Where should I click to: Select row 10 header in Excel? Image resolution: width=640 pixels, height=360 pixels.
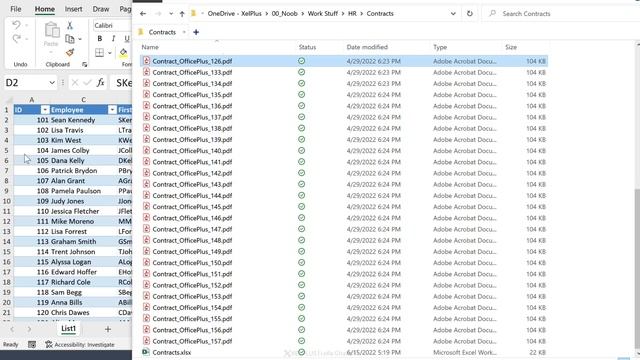(x=7, y=201)
